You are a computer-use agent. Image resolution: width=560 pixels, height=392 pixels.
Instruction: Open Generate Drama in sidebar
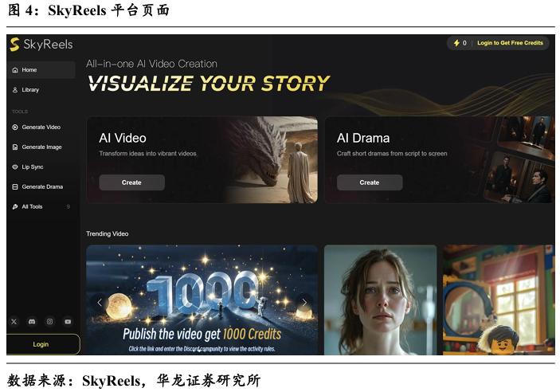41,186
